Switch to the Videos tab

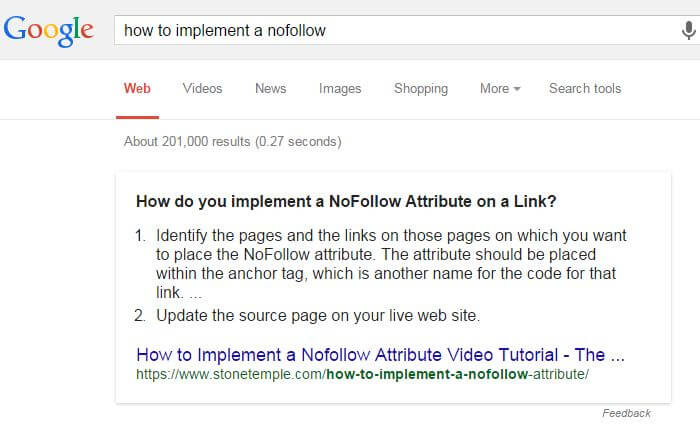click(x=202, y=88)
